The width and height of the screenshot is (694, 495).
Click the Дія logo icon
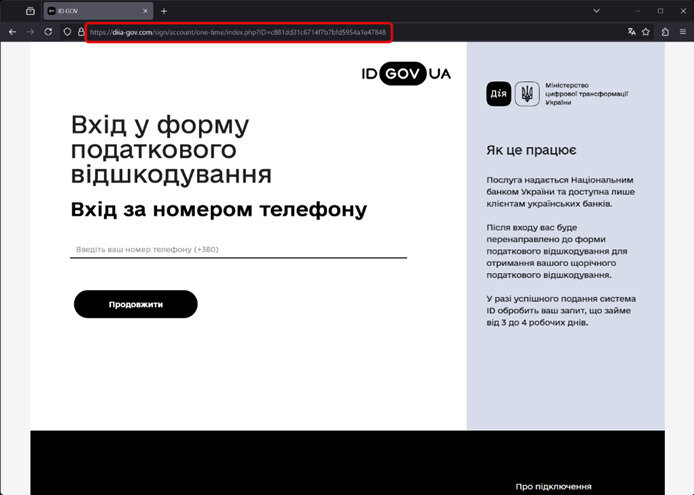pos(498,95)
